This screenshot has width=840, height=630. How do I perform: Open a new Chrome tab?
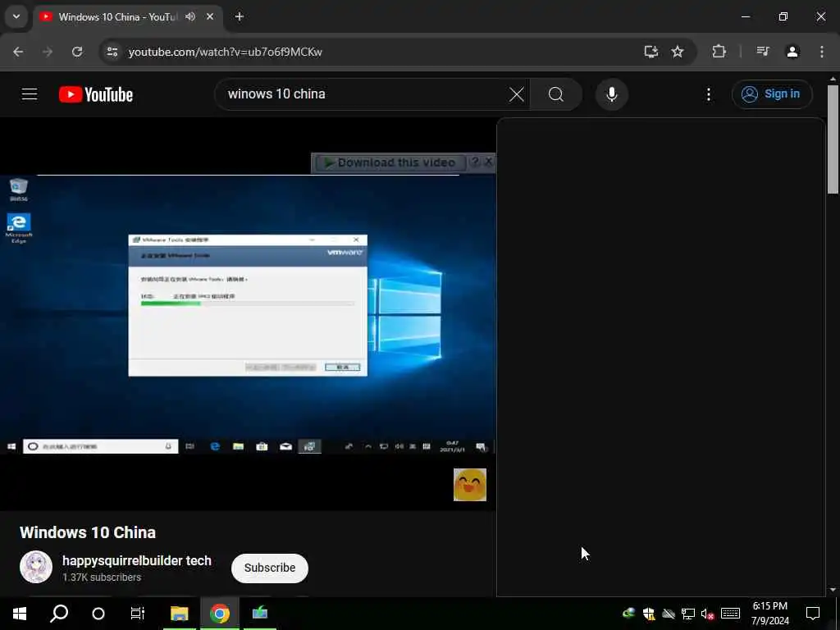pyautogui.click(x=240, y=16)
